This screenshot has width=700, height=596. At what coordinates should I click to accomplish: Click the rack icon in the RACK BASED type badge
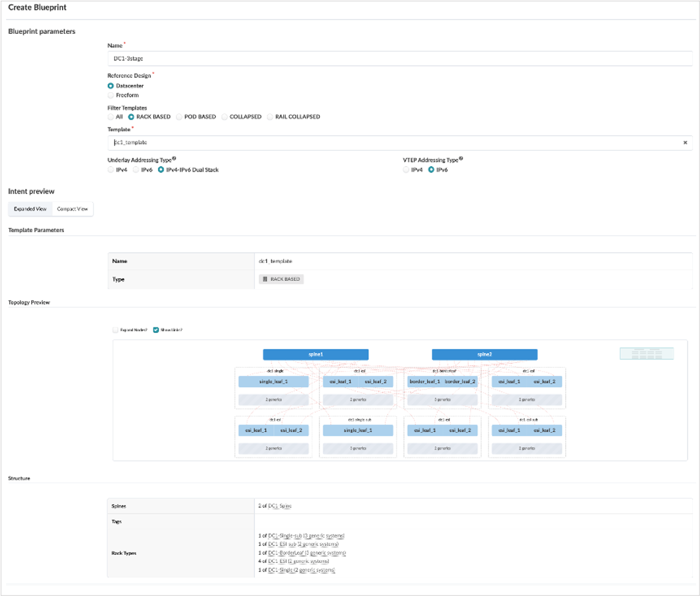coord(265,279)
